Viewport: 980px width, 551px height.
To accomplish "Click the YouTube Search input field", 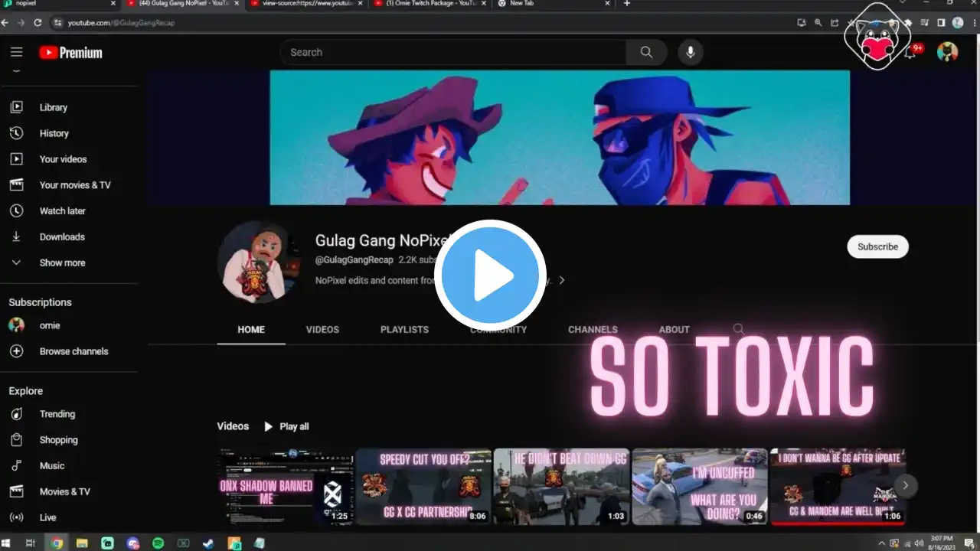I will [453, 52].
